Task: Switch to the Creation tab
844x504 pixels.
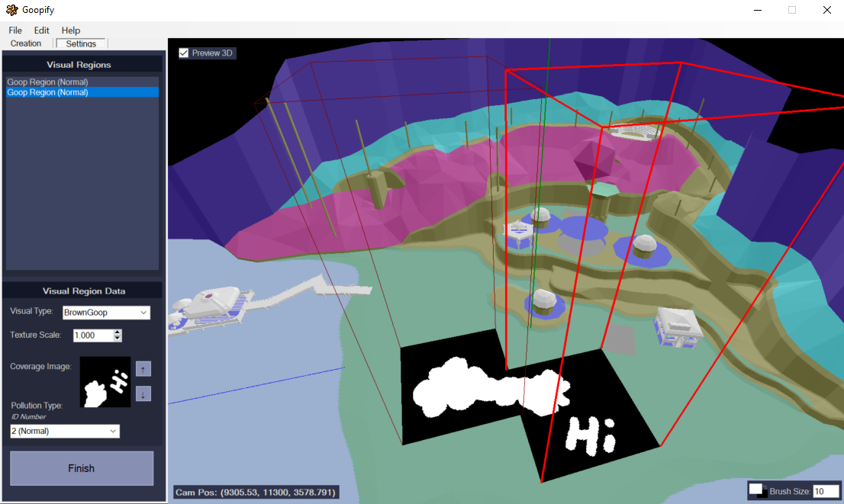Action: [x=26, y=43]
